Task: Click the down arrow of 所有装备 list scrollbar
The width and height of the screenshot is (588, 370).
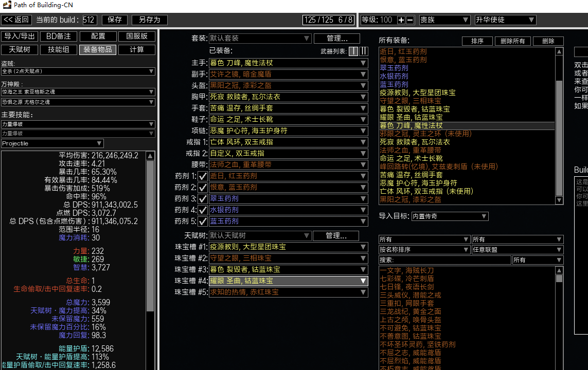Action: [559, 201]
